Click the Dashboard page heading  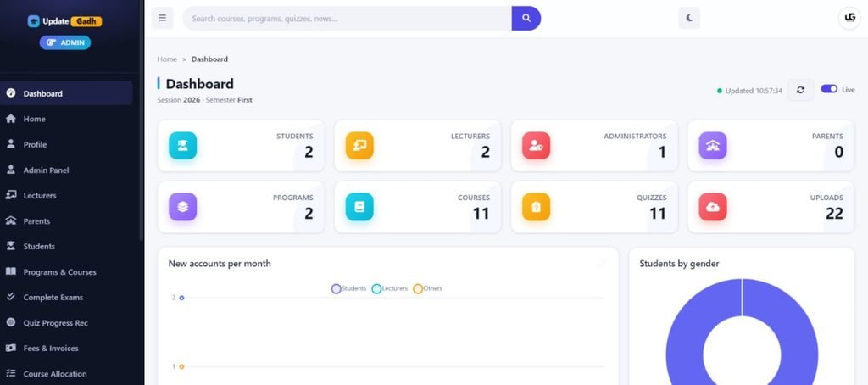200,84
